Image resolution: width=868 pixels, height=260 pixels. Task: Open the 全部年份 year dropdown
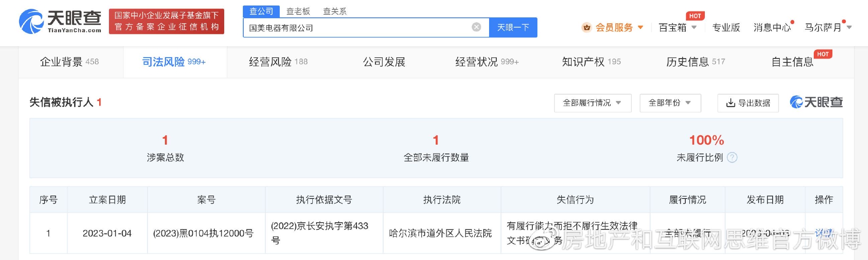pyautogui.click(x=670, y=103)
